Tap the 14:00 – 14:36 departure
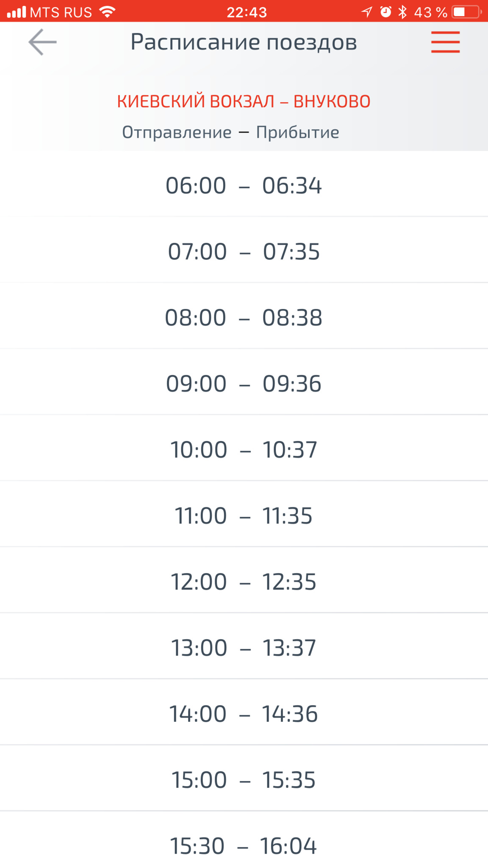The width and height of the screenshot is (488, 868). coord(244,714)
